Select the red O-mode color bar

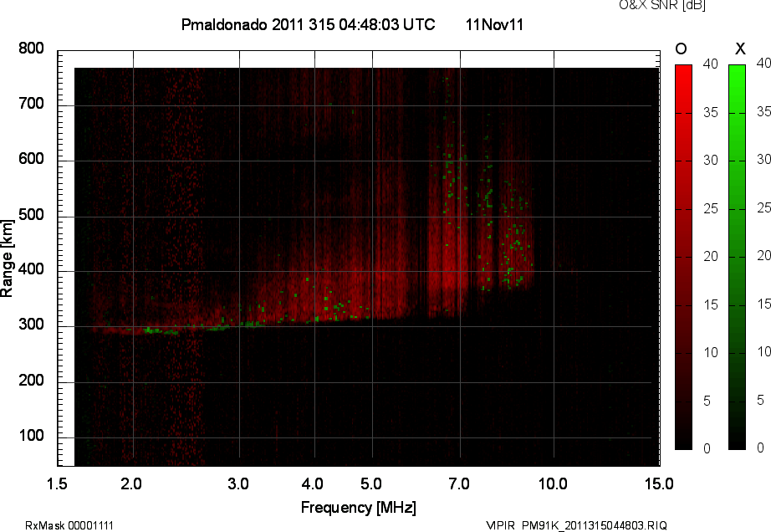[683, 257]
